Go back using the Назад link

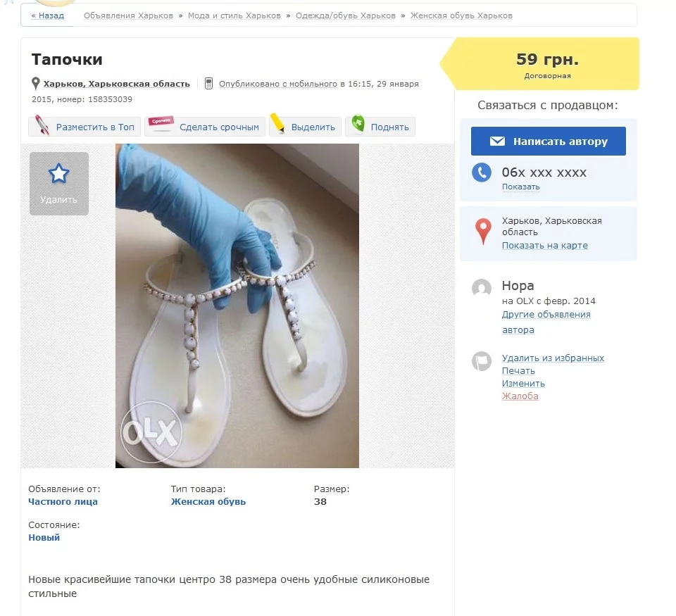tap(47, 15)
